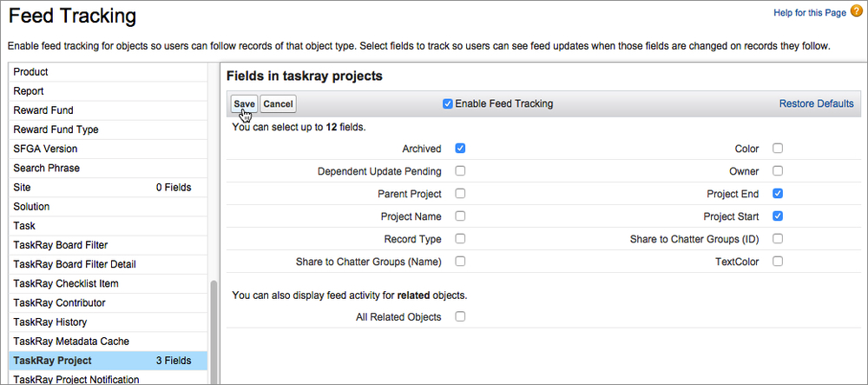Cancel the feed tracking changes
Screen dimensions: 868x385
[278, 104]
